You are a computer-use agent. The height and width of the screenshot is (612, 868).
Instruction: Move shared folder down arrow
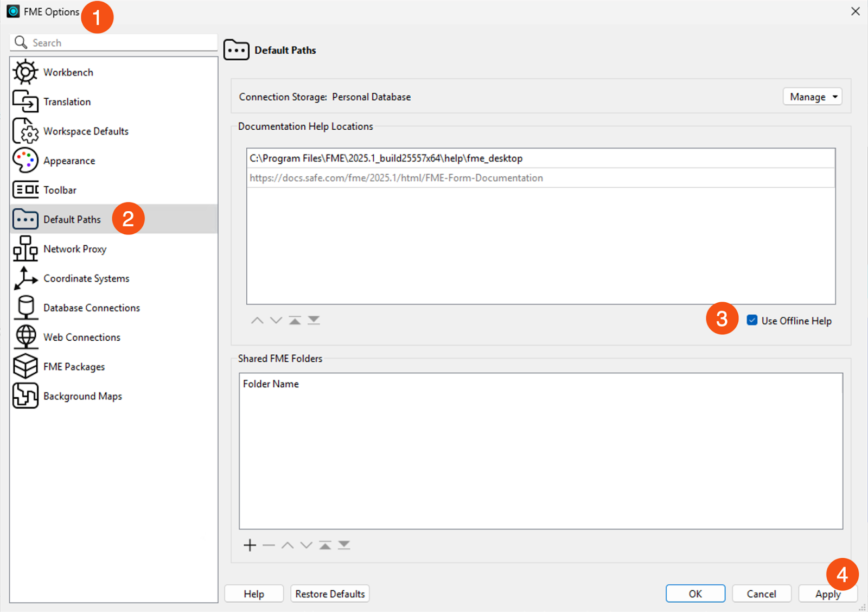pos(307,545)
